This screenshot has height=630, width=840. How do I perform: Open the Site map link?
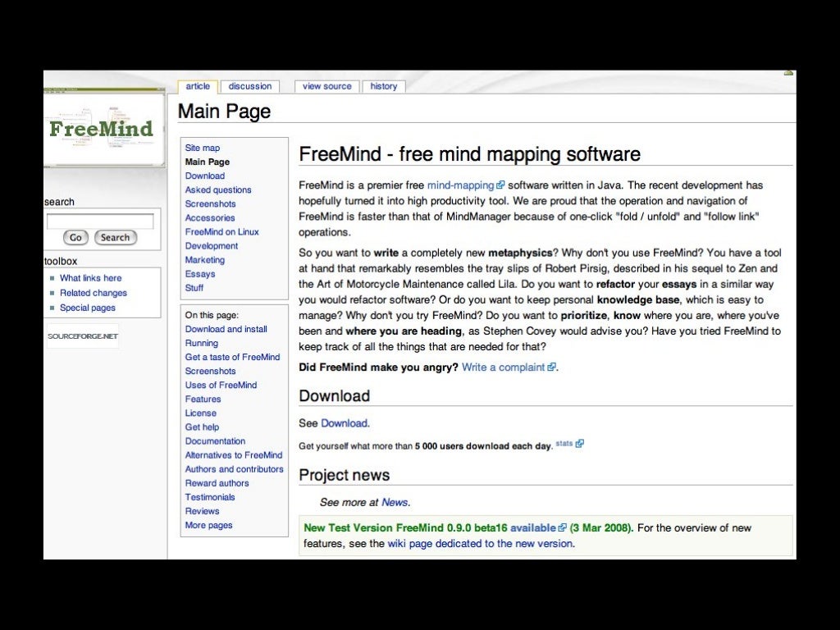(203, 148)
